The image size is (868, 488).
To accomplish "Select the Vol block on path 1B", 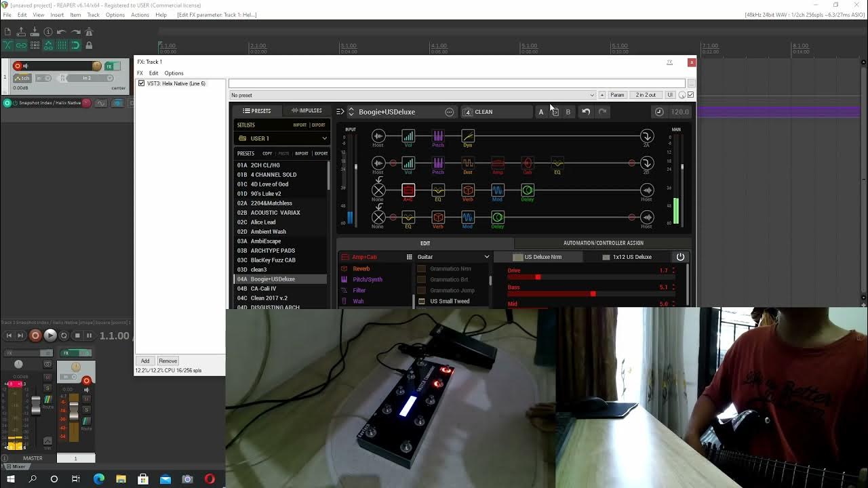I will (408, 163).
